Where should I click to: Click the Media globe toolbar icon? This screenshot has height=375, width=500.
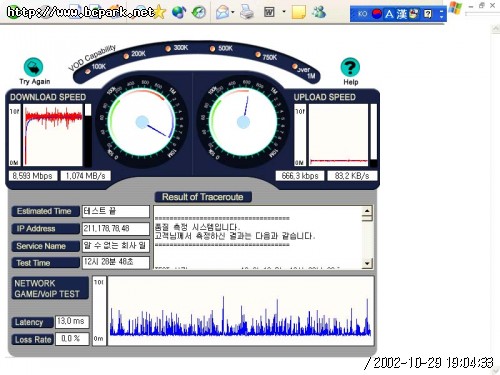[179, 13]
